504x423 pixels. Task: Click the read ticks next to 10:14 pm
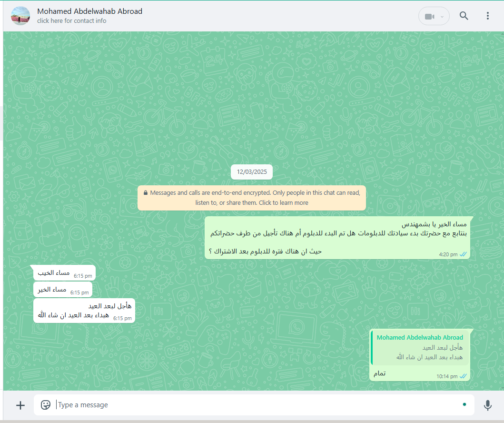pos(463,376)
